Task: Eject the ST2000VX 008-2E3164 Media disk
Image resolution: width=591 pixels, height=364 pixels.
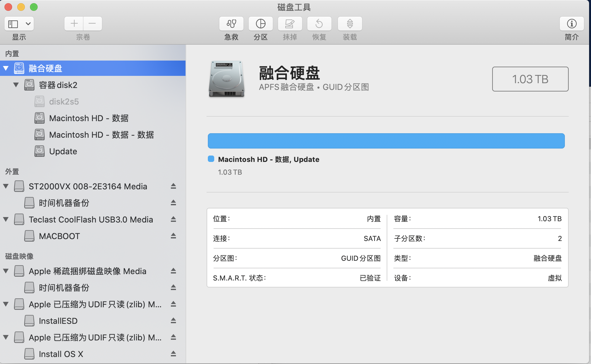Action: click(x=173, y=186)
